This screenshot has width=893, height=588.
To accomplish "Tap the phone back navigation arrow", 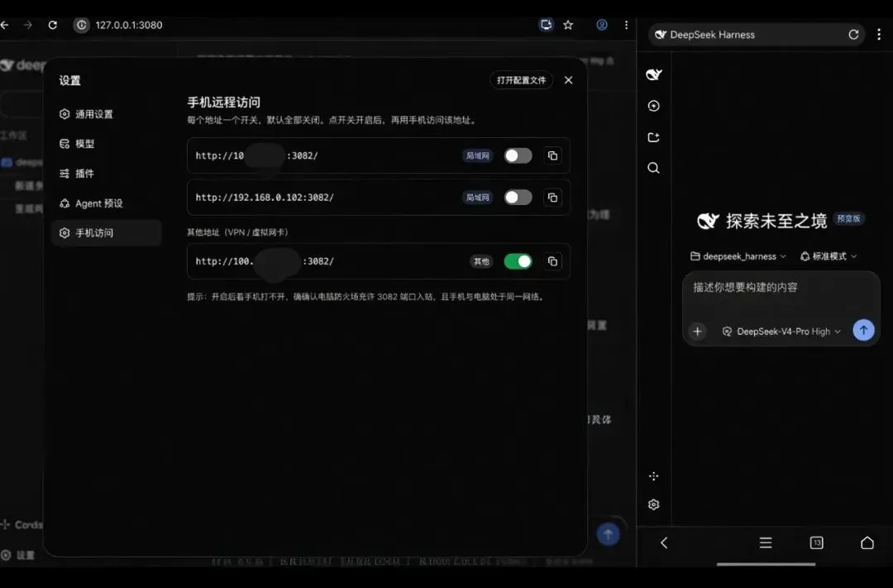I will pyautogui.click(x=664, y=543).
